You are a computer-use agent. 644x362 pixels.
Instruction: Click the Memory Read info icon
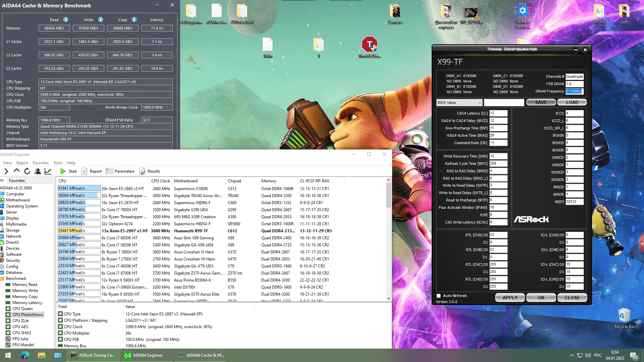click(x=66, y=19)
